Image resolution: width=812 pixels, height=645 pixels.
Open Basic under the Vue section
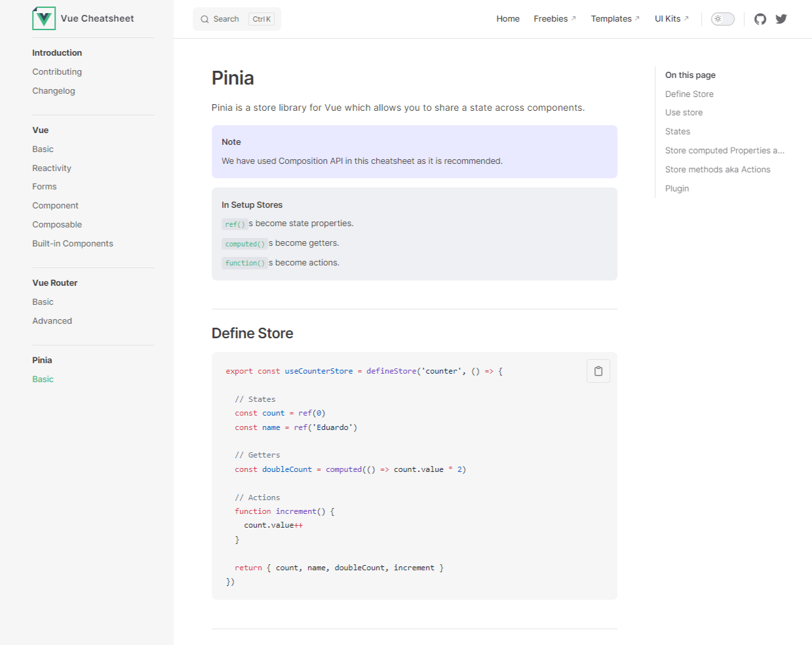coord(43,149)
